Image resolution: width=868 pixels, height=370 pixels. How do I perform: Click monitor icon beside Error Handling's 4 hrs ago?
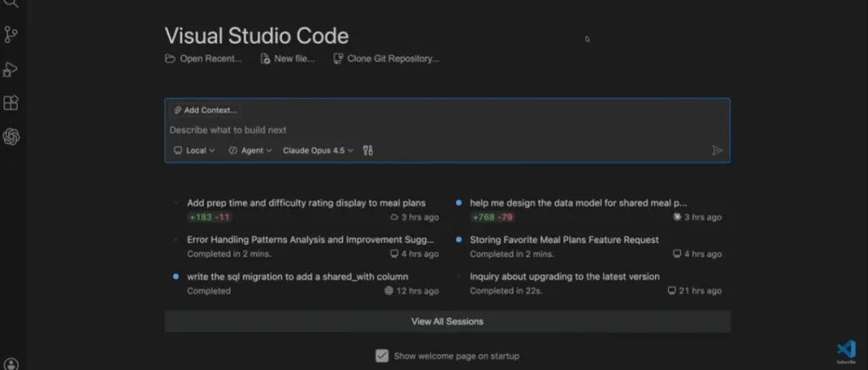pyautogui.click(x=394, y=253)
